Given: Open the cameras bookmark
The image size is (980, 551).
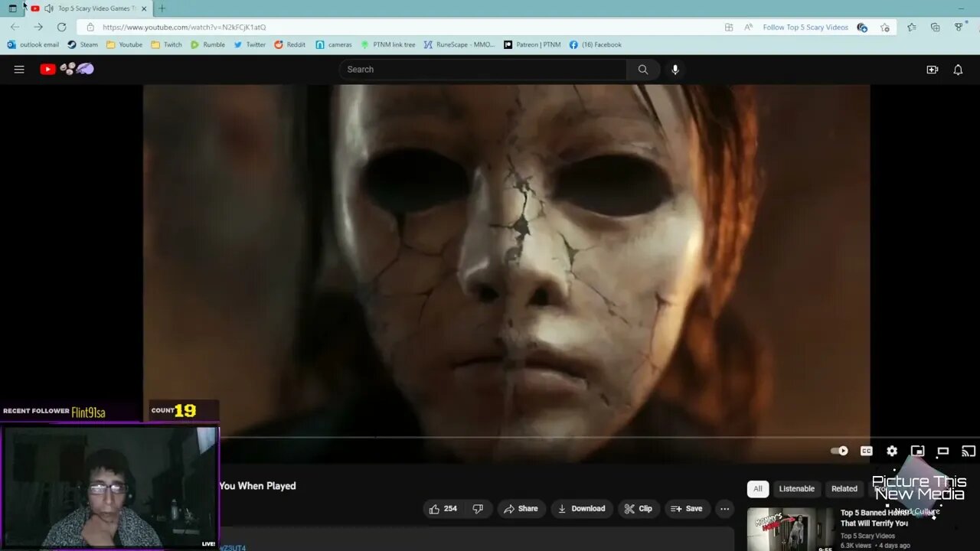Looking at the screenshot, I should 334,44.
